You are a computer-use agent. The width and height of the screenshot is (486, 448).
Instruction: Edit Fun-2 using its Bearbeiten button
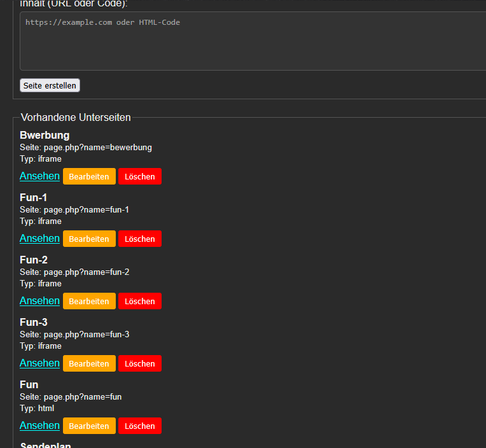pos(89,301)
